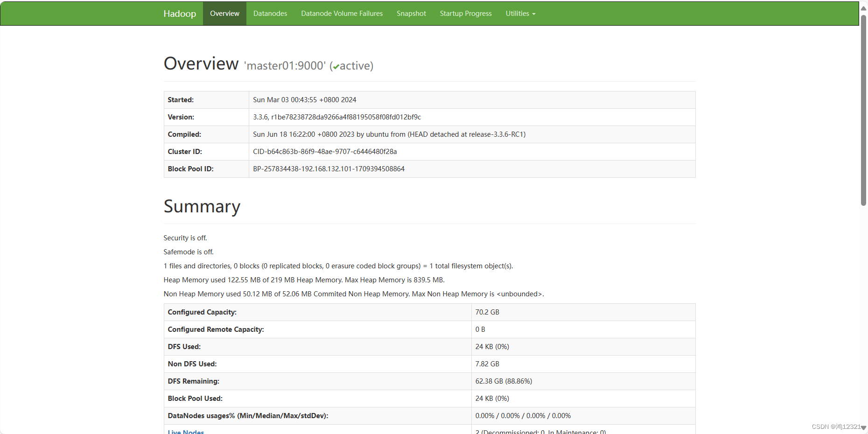
Task: Select the Started timestamp 'Sun Mar 03 00:43:55 +0800 2024'
Action: 304,100
